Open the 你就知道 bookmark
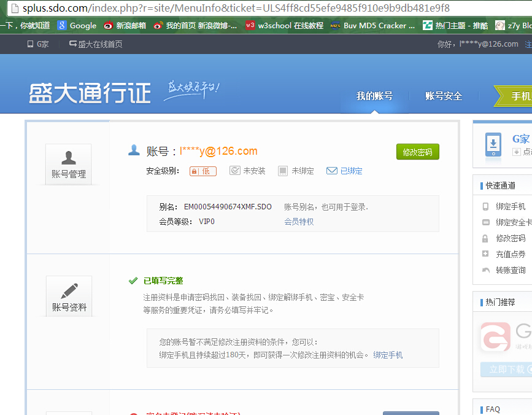 click(25, 25)
